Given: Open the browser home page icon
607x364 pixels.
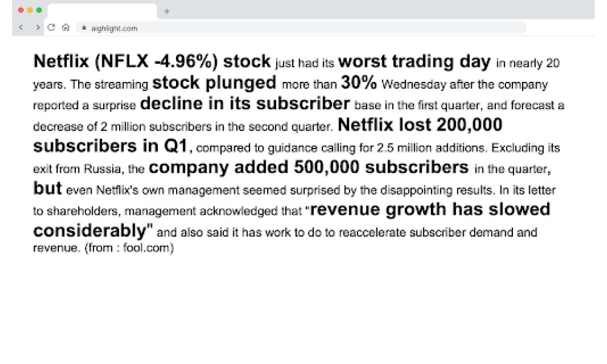Looking at the screenshot, I should pos(66,27).
